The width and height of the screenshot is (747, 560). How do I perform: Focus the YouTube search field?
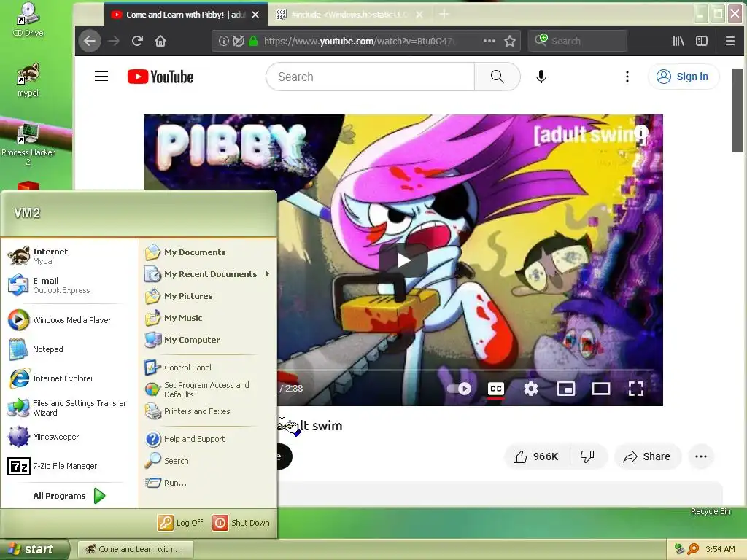click(x=370, y=77)
